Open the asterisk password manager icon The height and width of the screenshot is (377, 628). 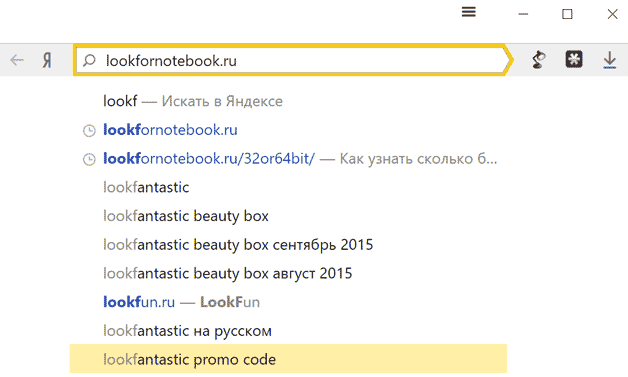click(574, 59)
